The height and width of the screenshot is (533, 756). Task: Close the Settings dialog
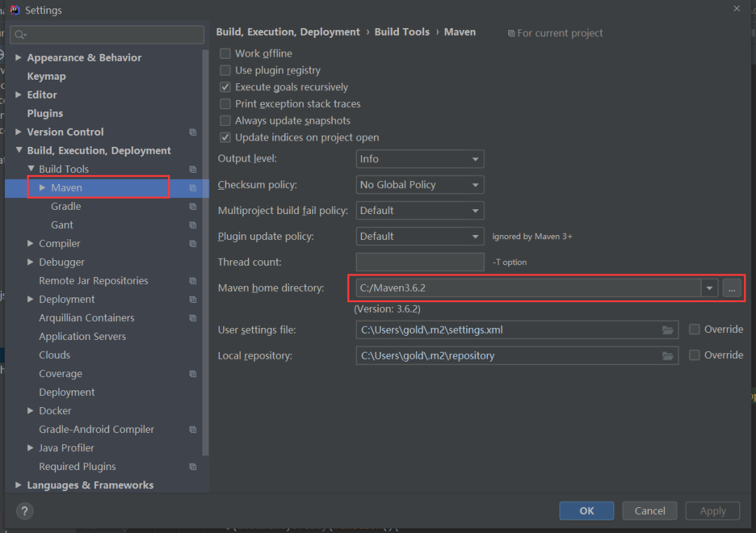[x=736, y=8]
